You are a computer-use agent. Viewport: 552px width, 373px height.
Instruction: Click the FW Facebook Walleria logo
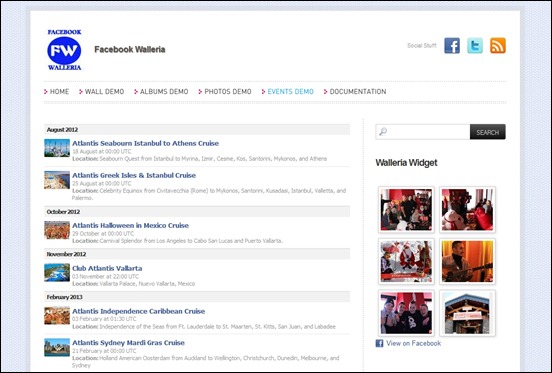click(64, 50)
